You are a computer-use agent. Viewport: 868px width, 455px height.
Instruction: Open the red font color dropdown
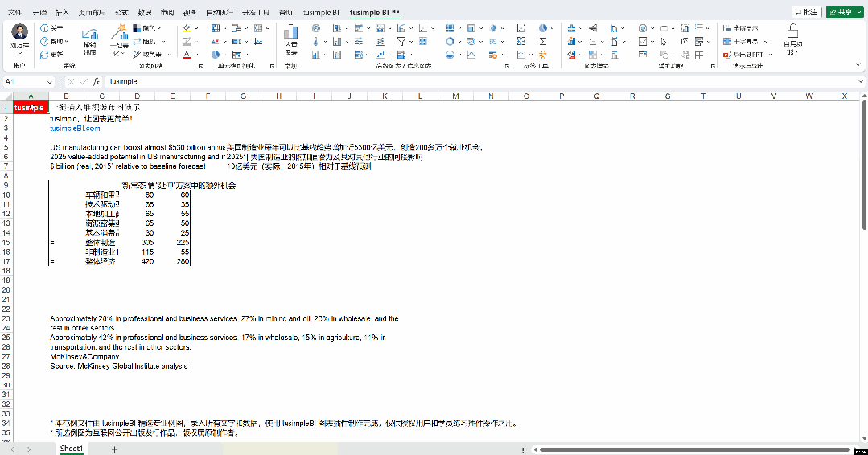pyautogui.click(x=199, y=55)
